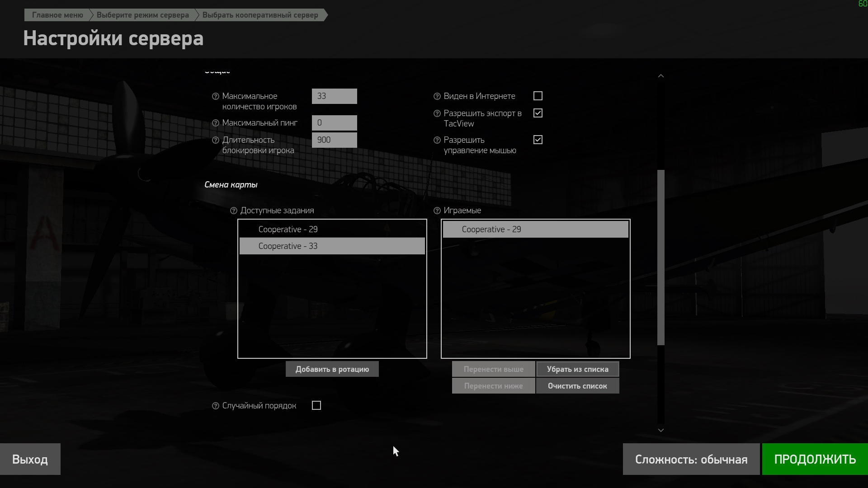Toggle the Случайный порядок checkbox

tap(316, 405)
